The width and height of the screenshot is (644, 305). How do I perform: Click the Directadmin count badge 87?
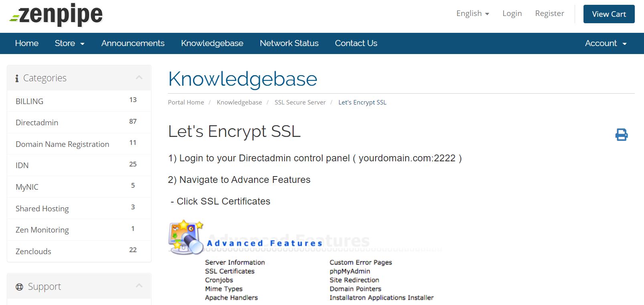click(x=133, y=121)
